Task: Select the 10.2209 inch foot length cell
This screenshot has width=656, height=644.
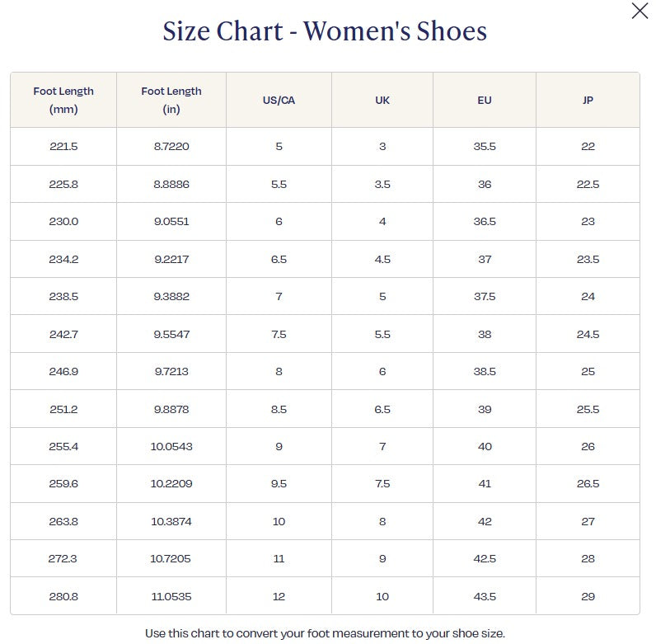Action: (x=171, y=484)
